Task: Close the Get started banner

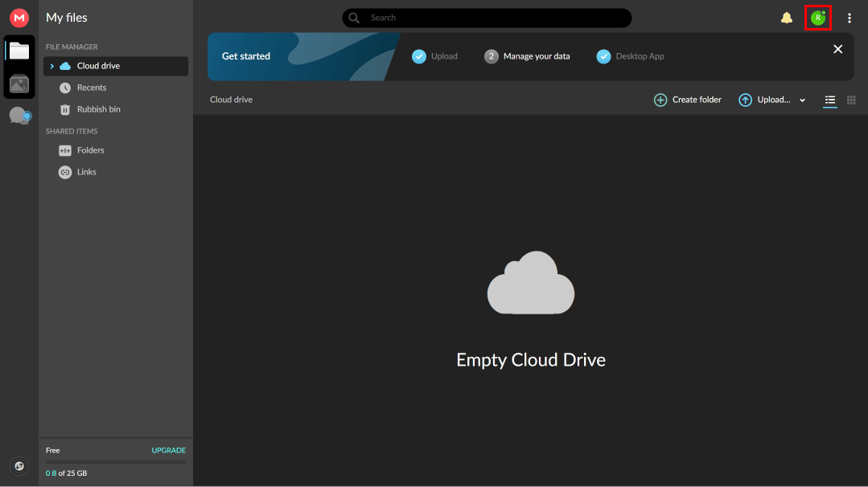Action: click(x=837, y=49)
